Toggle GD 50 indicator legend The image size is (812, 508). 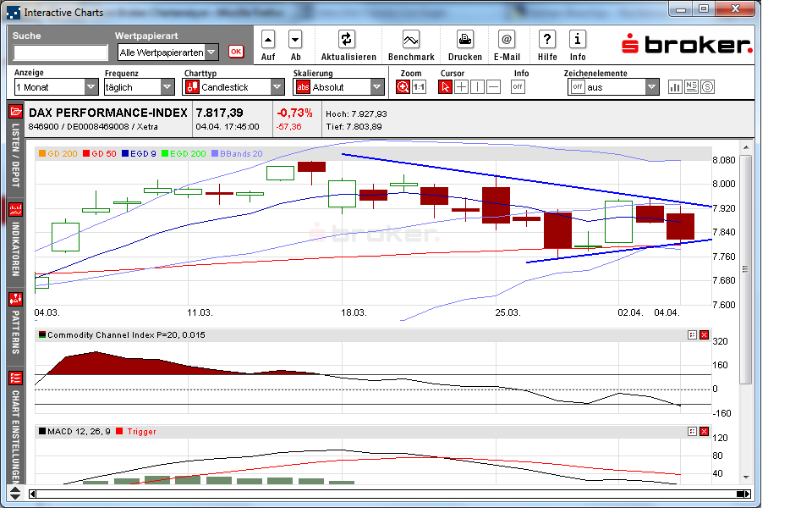pos(100,153)
